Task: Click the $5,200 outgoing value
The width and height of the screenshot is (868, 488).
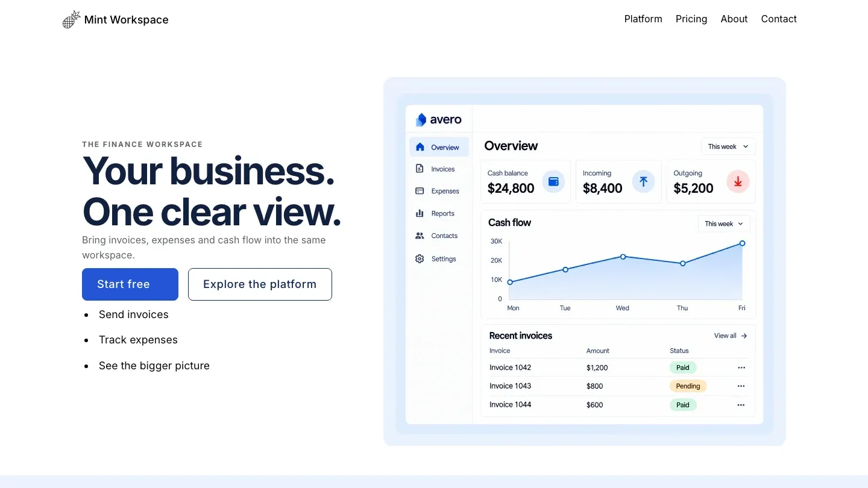Action: [x=693, y=189]
